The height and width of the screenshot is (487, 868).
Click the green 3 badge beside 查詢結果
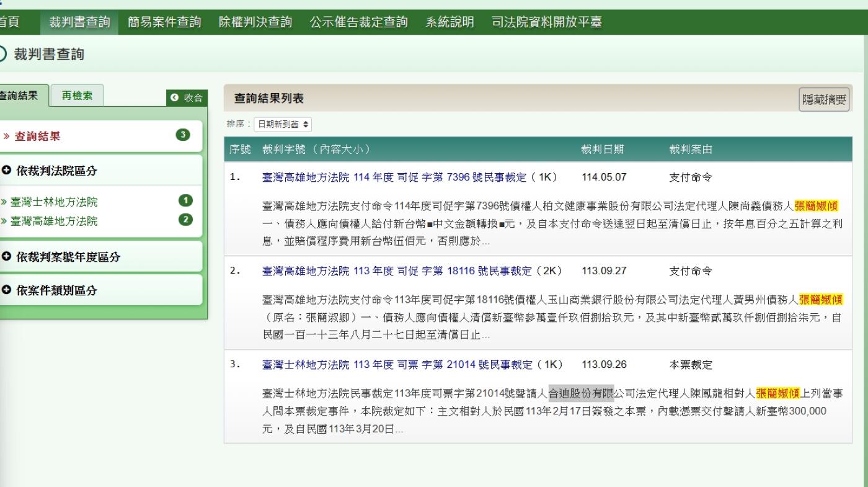click(184, 135)
